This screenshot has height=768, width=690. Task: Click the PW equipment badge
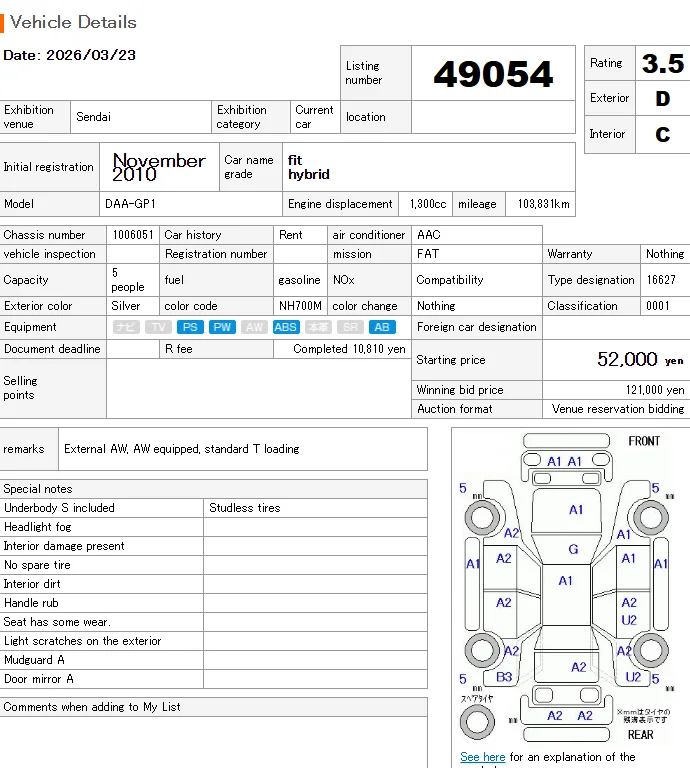(x=222, y=327)
